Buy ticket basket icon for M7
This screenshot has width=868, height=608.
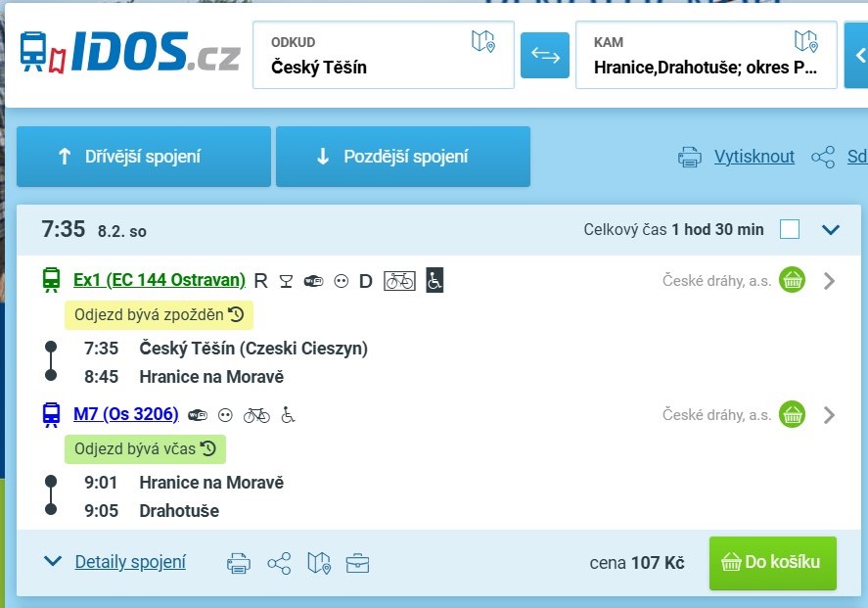(793, 414)
